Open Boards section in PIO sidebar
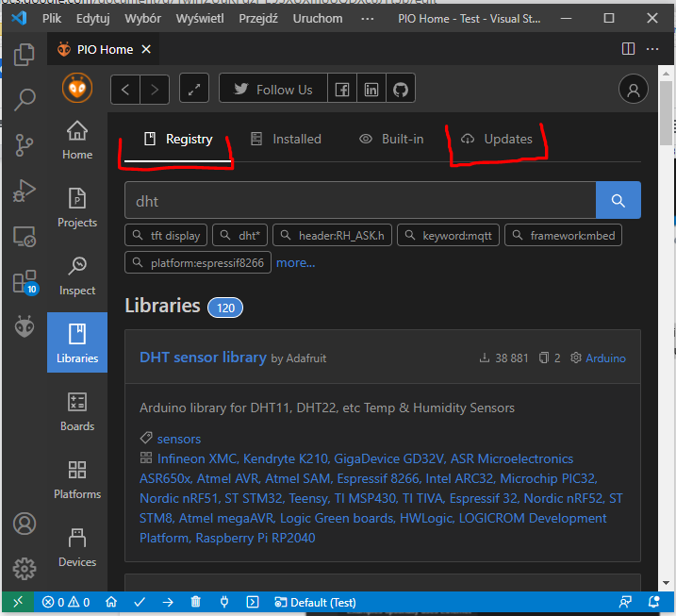The width and height of the screenshot is (676, 616). [77, 411]
